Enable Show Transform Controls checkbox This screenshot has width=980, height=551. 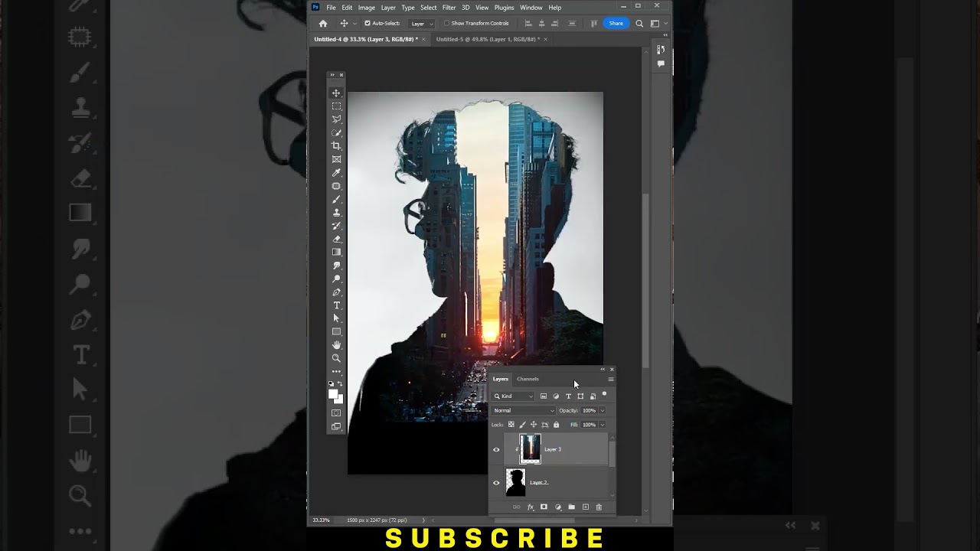tap(446, 23)
